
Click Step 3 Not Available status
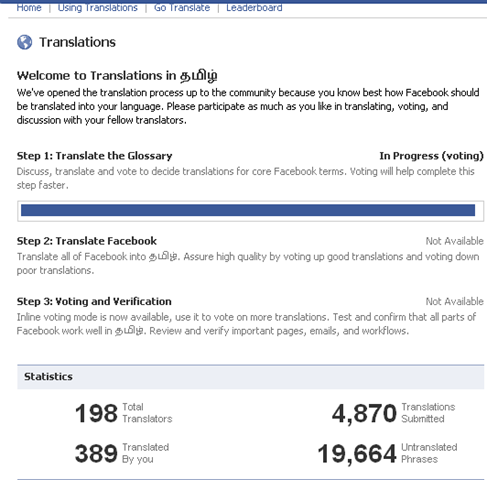(x=455, y=301)
